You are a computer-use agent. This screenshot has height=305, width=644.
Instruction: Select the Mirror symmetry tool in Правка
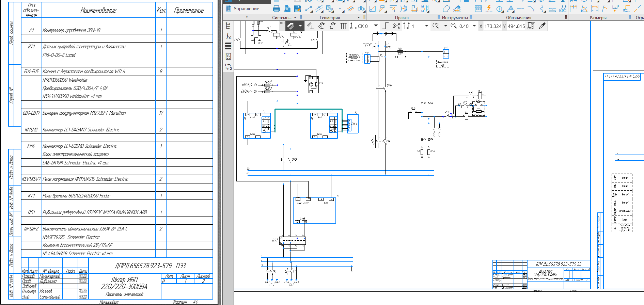click(x=425, y=9)
